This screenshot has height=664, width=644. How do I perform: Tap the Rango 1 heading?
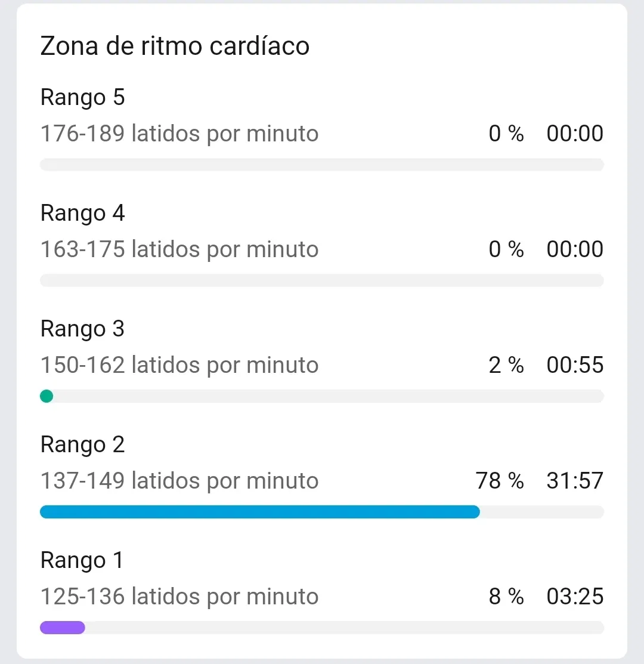[x=82, y=560]
